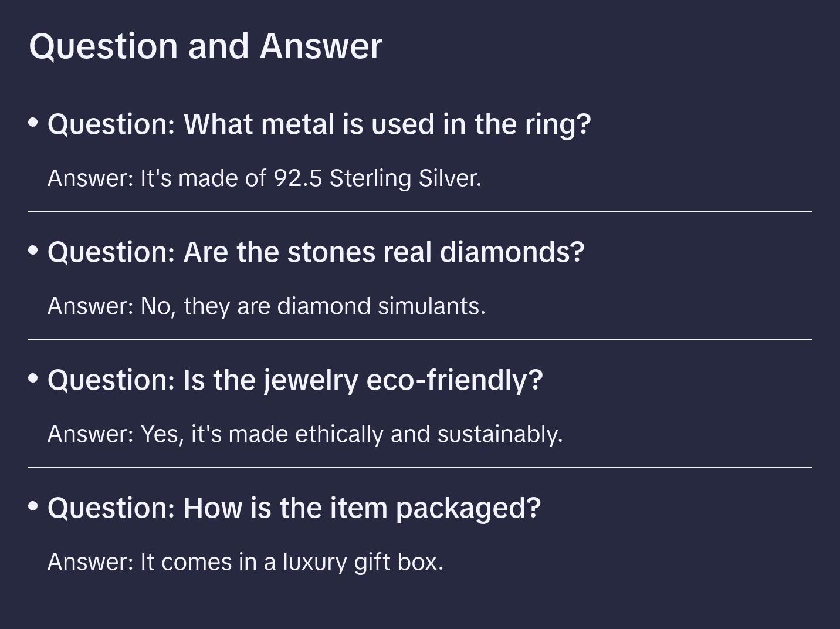Click the 'diamond simulants' text
Image resolution: width=840 pixels, height=629 pixels.
tap(381, 306)
